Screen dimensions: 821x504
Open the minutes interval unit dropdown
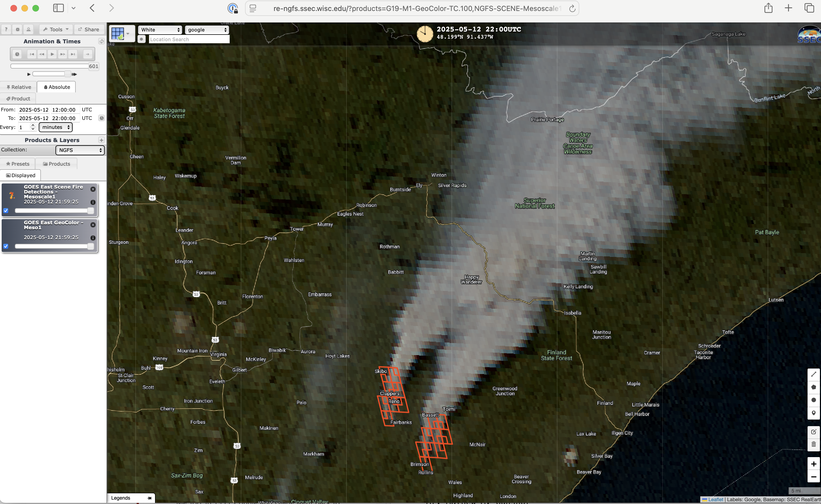pos(56,127)
